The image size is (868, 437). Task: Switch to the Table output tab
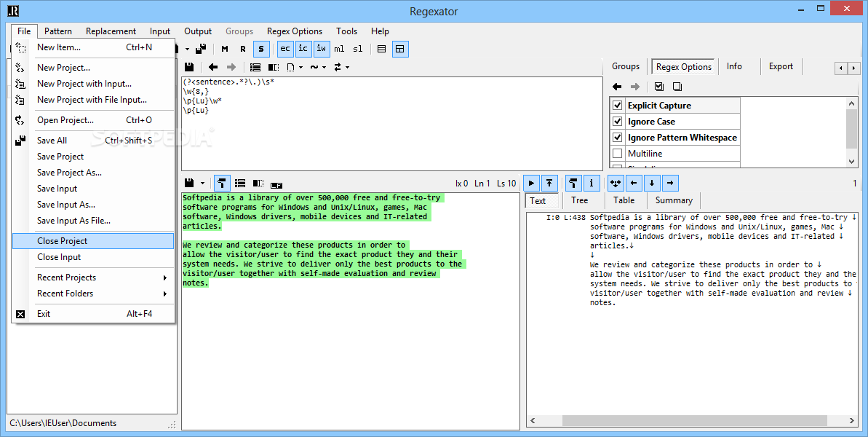(624, 200)
